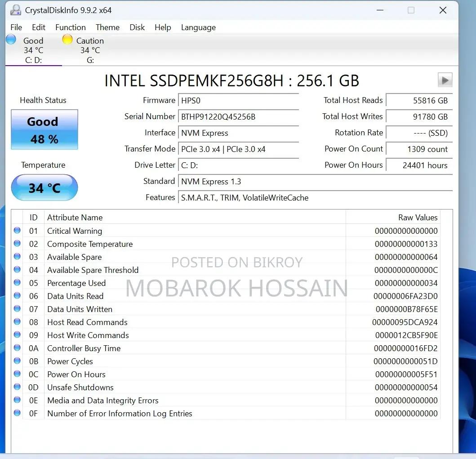Open the Edit menu
This screenshot has width=476, height=459.
pos(39,27)
